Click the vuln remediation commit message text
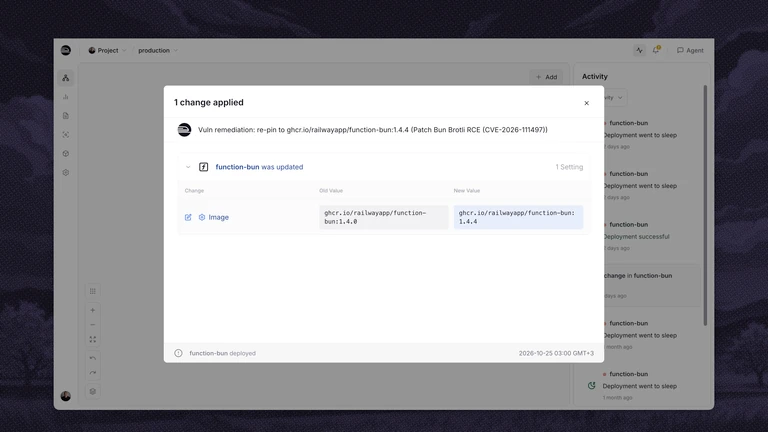 (x=373, y=130)
